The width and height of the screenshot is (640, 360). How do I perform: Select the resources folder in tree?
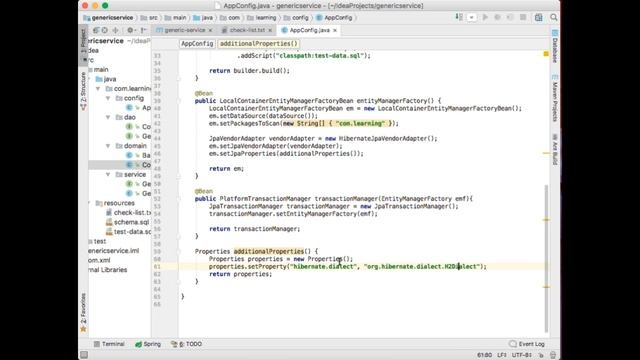click(116, 203)
